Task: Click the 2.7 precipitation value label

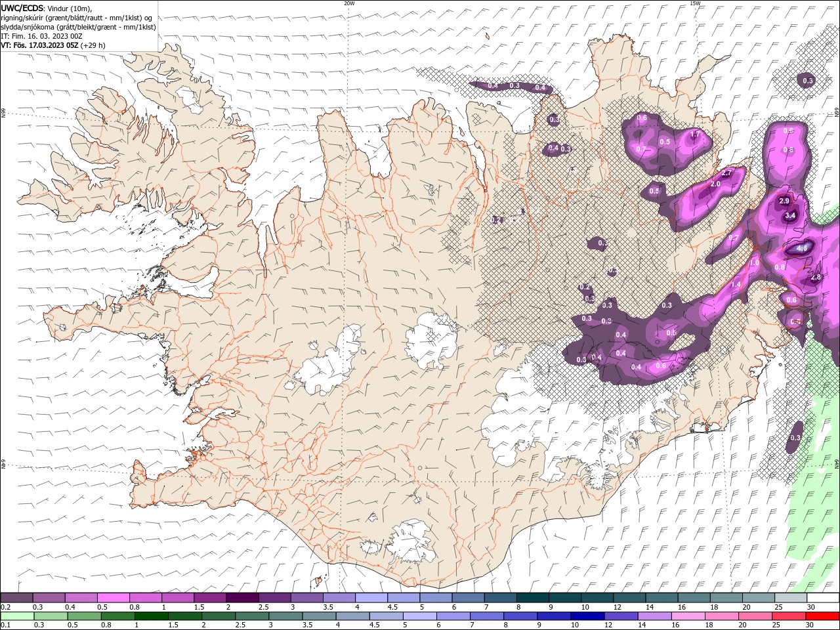Action: coord(726,174)
